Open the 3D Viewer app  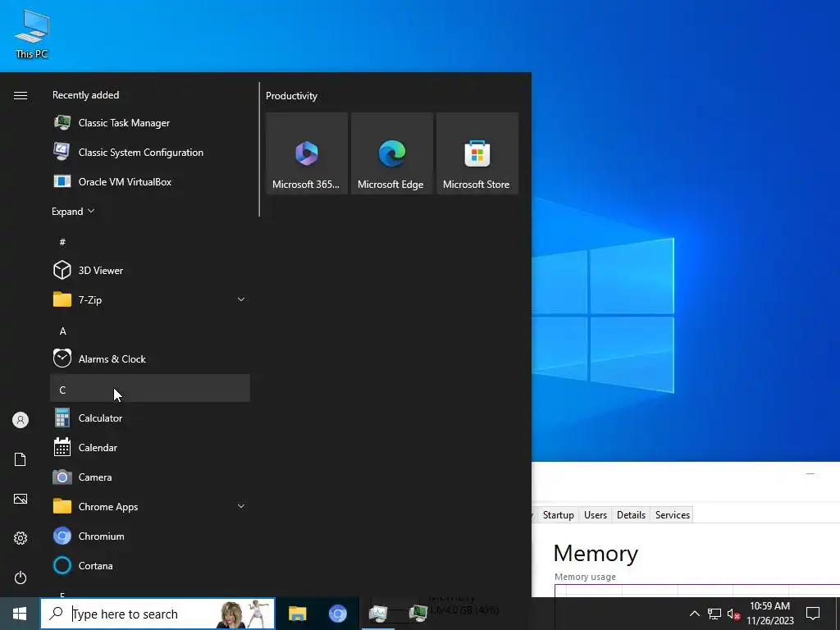150,270
